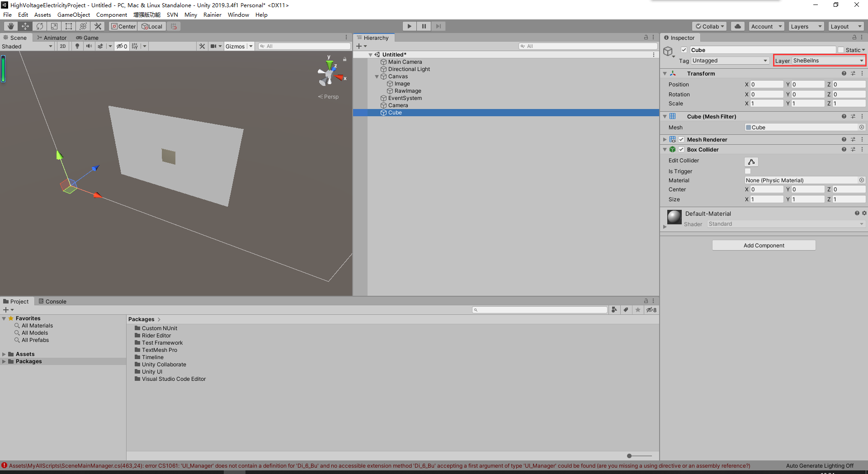
Task: Switch to the Rotate tool
Action: tap(40, 26)
